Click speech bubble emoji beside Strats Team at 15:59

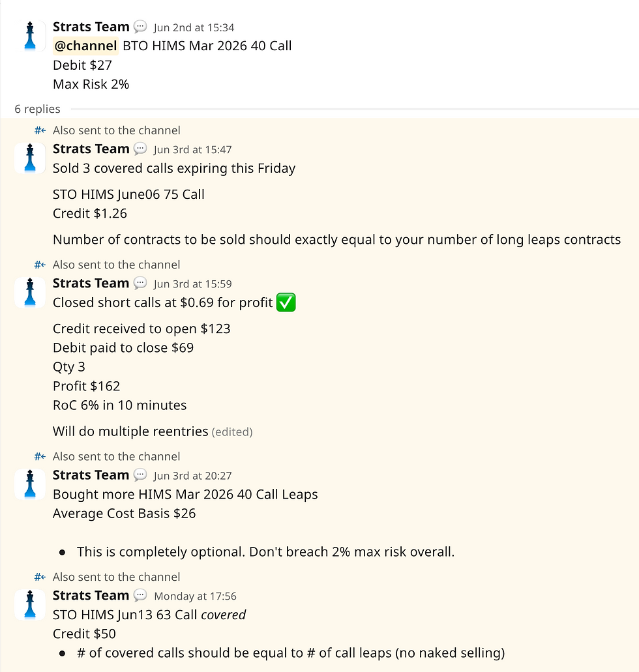pyautogui.click(x=140, y=283)
